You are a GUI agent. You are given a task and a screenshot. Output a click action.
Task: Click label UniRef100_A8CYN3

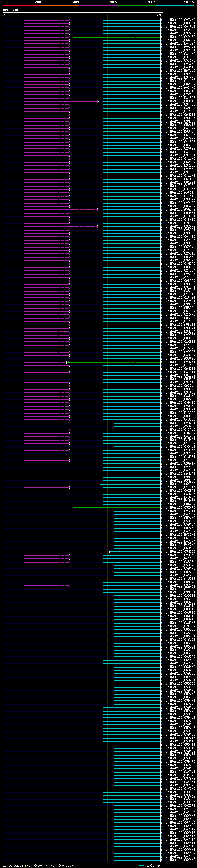180,88
